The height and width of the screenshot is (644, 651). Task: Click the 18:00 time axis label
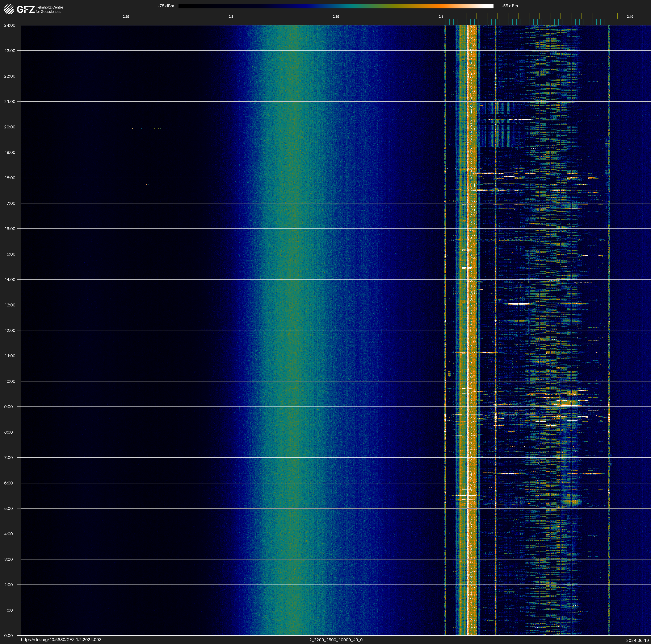tap(10, 178)
